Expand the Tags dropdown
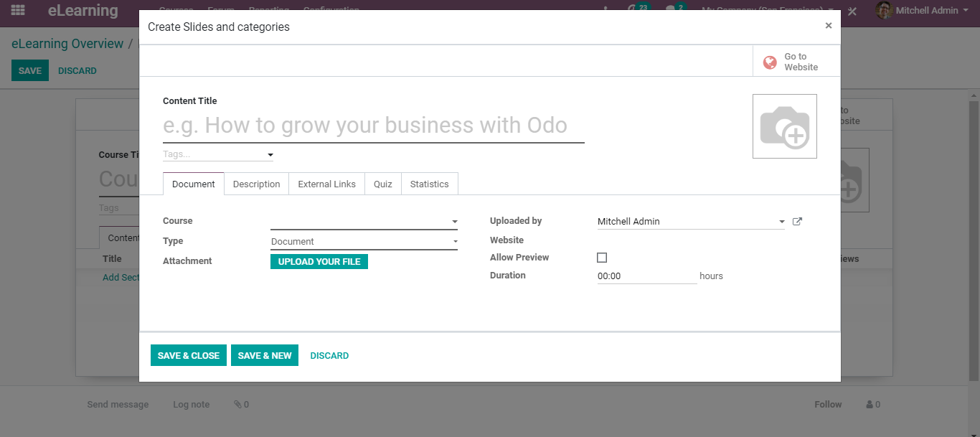This screenshot has height=437, width=980. pyautogui.click(x=270, y=155)
